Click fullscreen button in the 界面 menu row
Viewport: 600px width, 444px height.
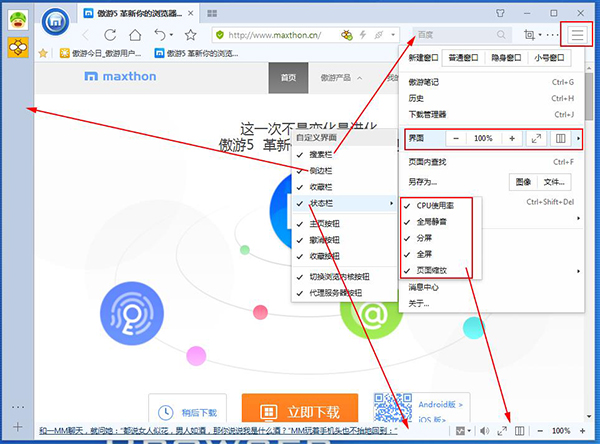pos(536,139)
